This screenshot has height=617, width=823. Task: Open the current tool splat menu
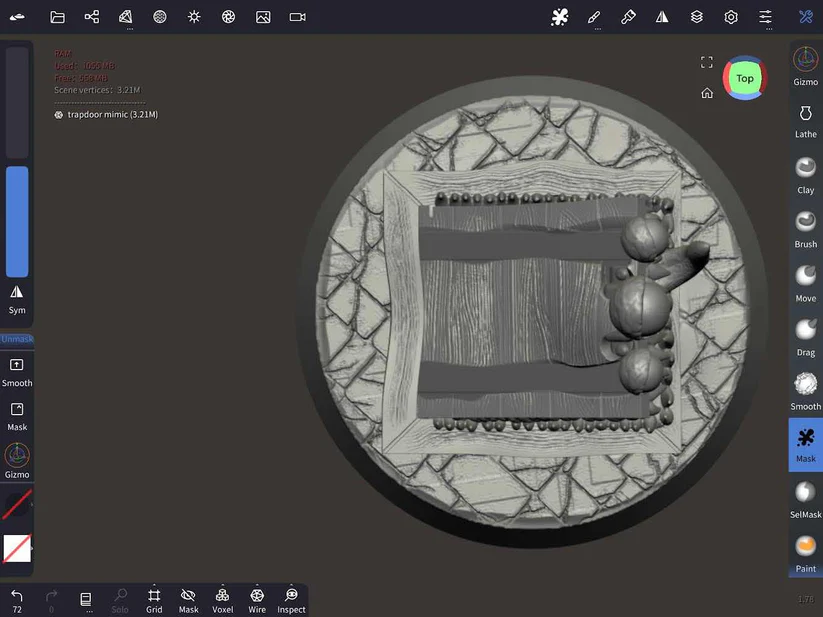pos(560,17)
